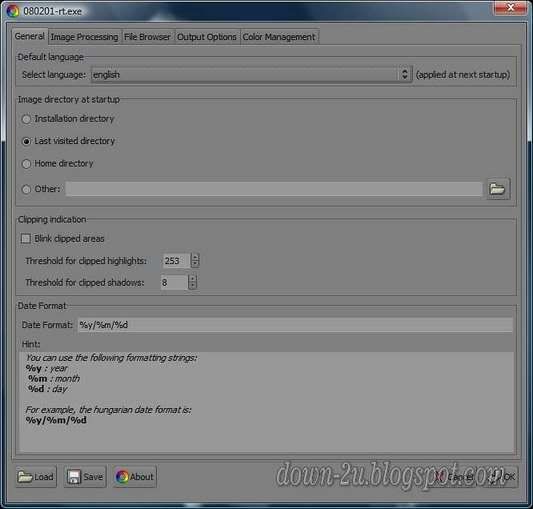The width and height of the screenshot is (533, 509).
Task: Switch to the Image Processing tab
Action: tap(84, 37)
